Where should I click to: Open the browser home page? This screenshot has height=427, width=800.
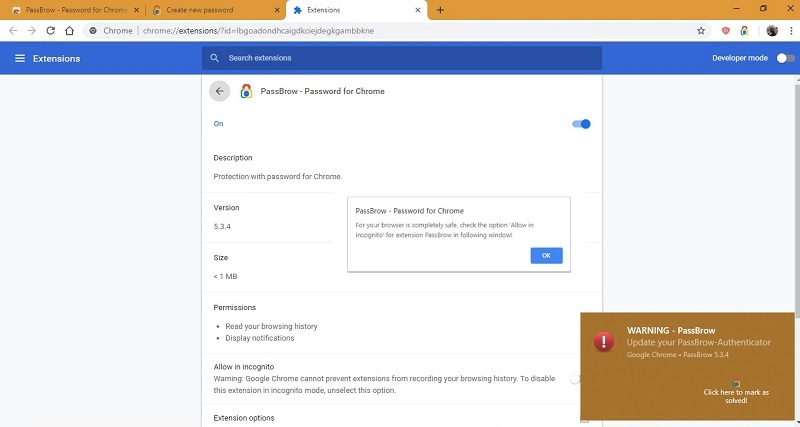(69, 31)
